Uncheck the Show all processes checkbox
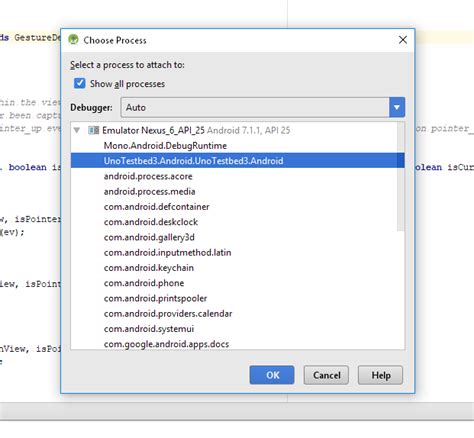This screenshot has width=474, height=438. tap(80, 83)
